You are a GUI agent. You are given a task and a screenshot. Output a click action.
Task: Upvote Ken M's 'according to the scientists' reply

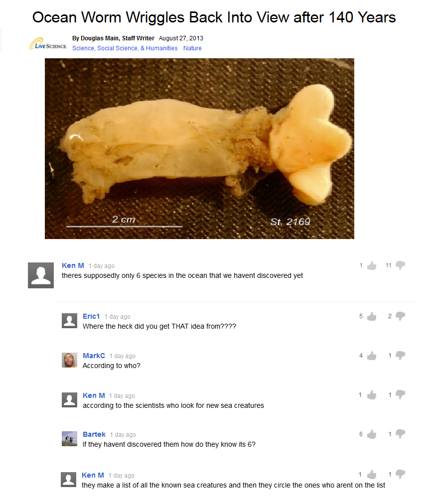click(372, 395)
